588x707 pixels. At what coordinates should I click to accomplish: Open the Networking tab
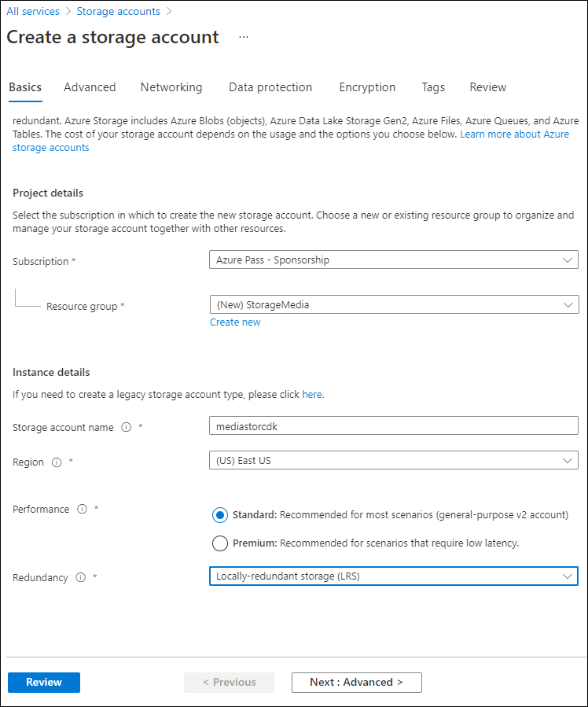171,87
